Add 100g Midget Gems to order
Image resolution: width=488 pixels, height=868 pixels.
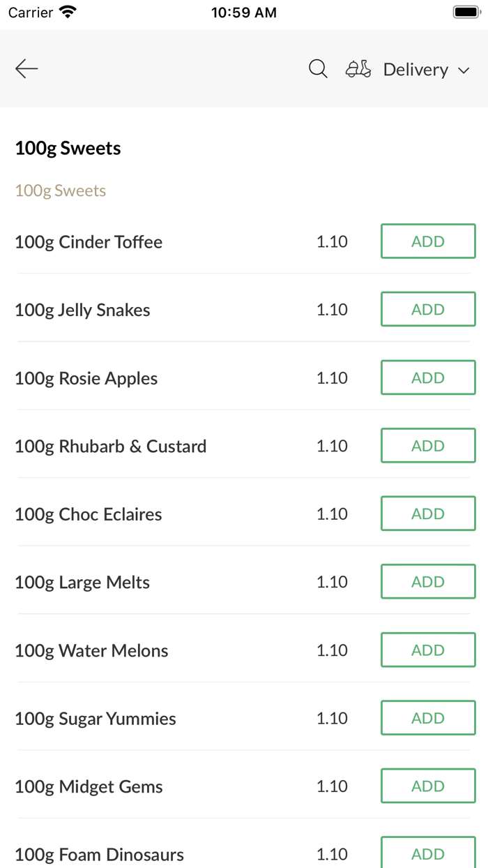[x=428, y=786]
